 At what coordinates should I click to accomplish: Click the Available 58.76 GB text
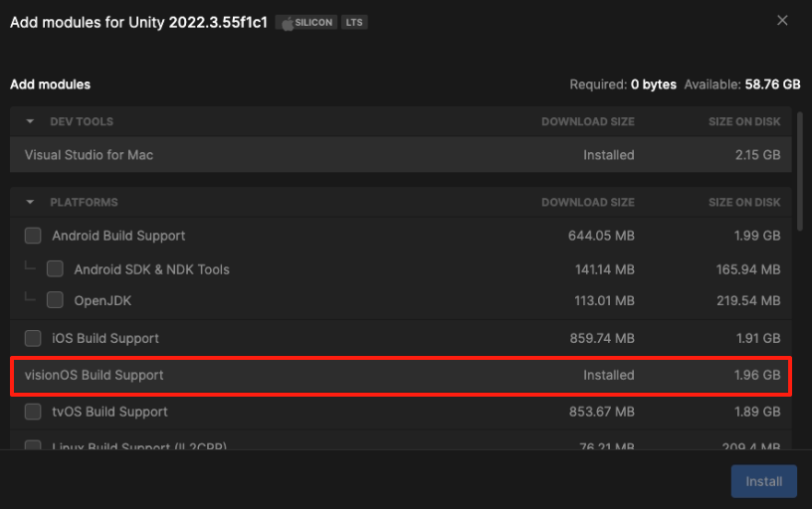point(742,85)
